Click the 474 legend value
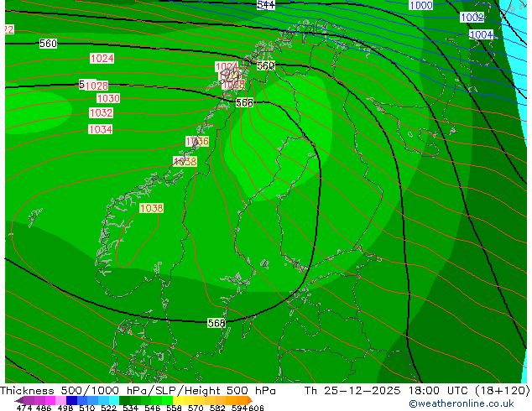Screen dimensions: 532x411 [24, 408]
